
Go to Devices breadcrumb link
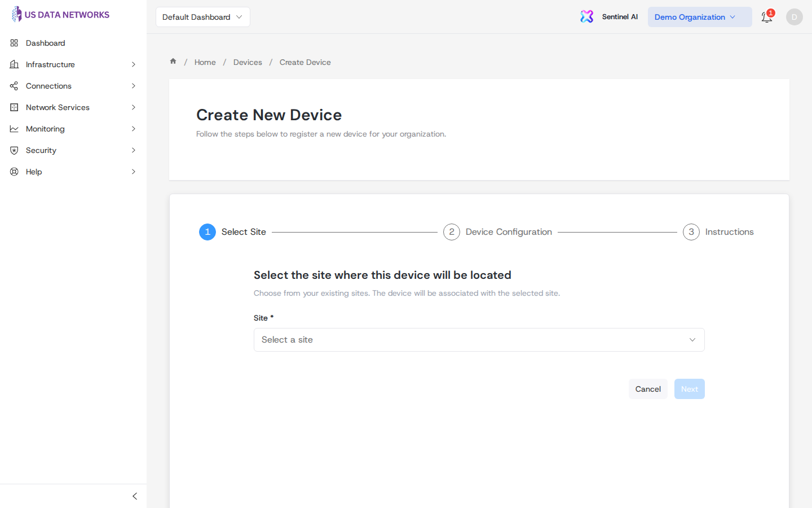coord(248,62)
